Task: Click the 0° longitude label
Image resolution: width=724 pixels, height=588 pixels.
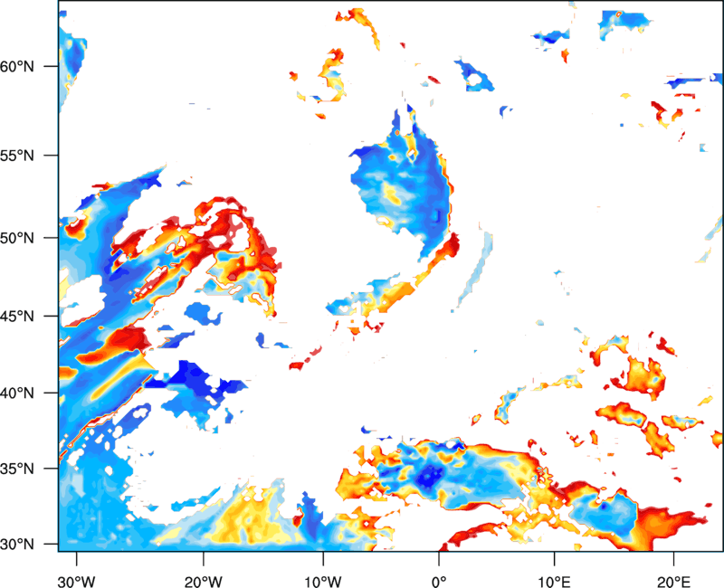Action: (x=439, y=582)
